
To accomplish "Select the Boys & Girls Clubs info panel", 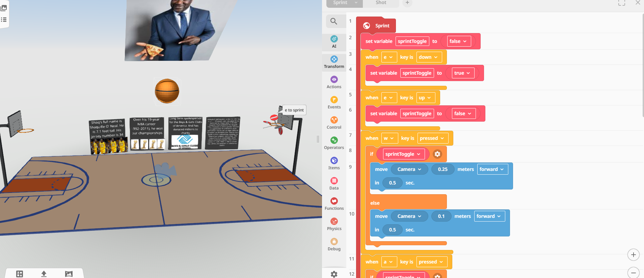I will [185, 133].
